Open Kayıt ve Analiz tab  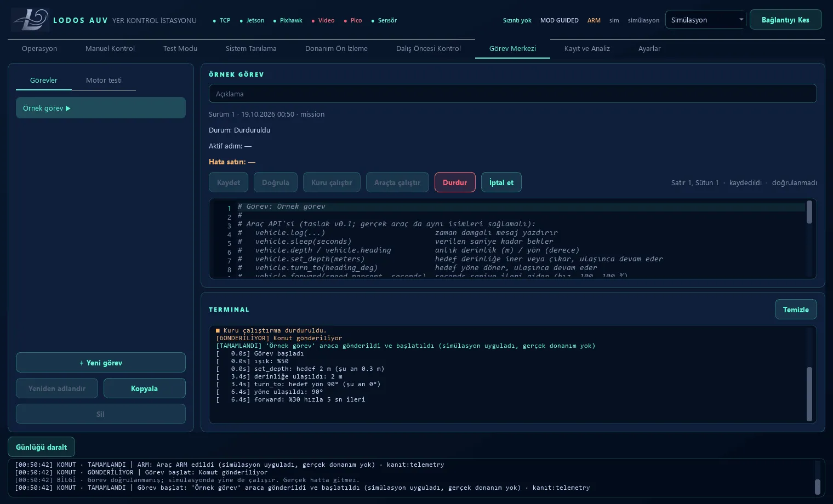coord(587,48)
